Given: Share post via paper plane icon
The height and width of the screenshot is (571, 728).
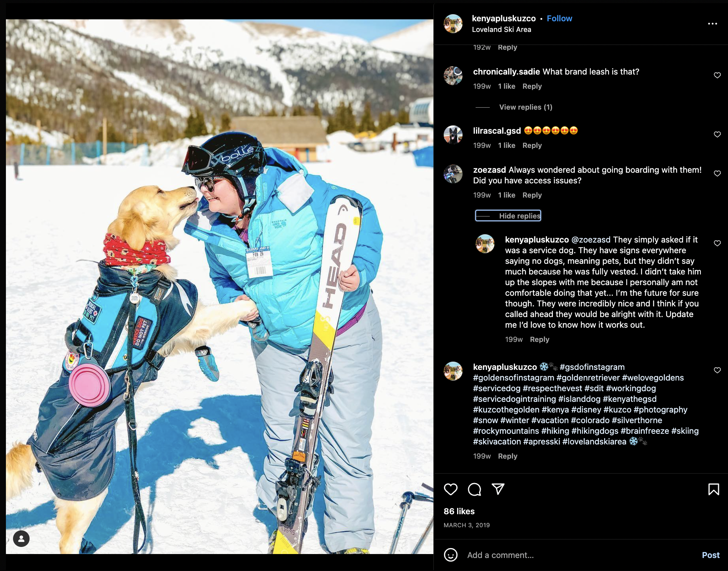Looking at the screenshot, I should tap(498, 489).
